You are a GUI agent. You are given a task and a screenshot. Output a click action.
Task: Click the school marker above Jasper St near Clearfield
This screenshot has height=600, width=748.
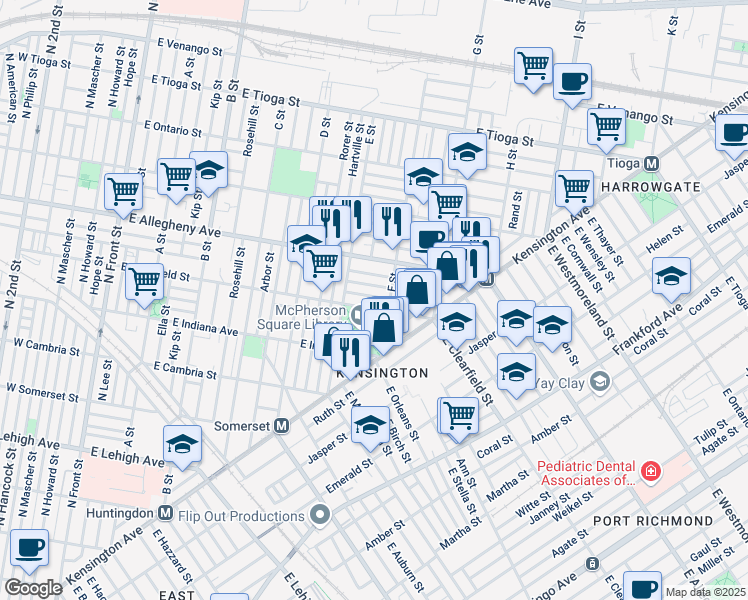pyautogui.click(x=516, y=323)
